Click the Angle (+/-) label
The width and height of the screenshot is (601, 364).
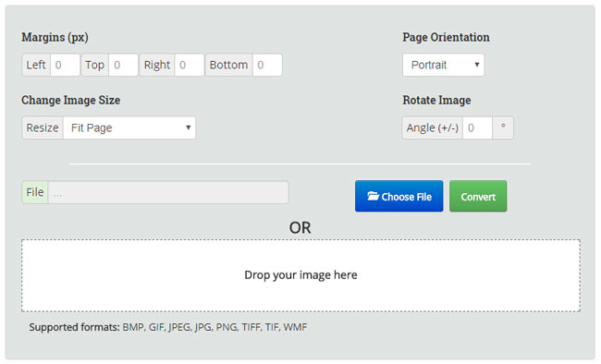(433, 127)
